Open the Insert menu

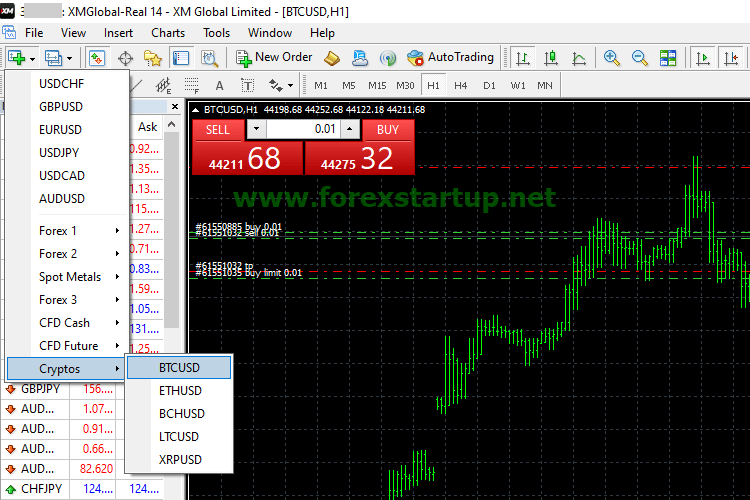118,33
